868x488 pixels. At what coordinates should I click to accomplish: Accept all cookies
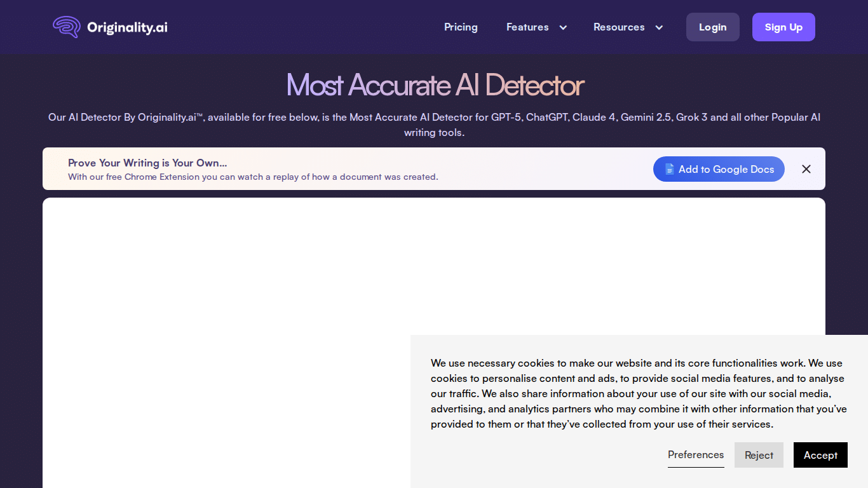tap(820, 455)
